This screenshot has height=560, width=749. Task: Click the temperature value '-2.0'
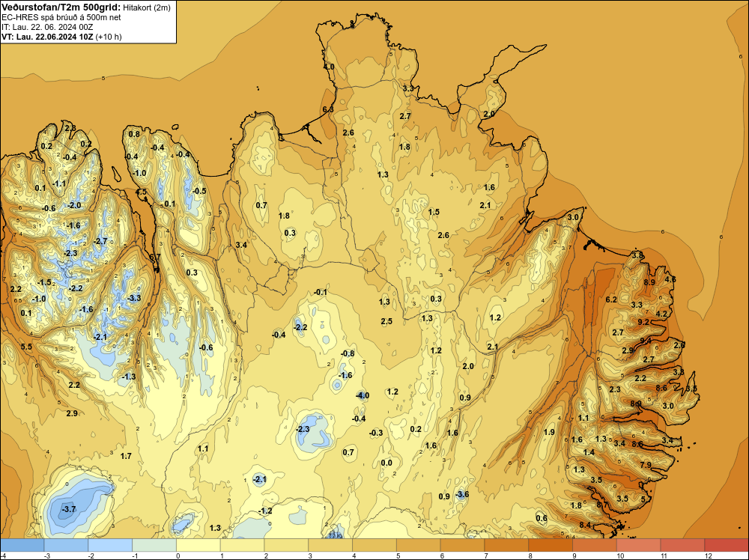[74, 205]
